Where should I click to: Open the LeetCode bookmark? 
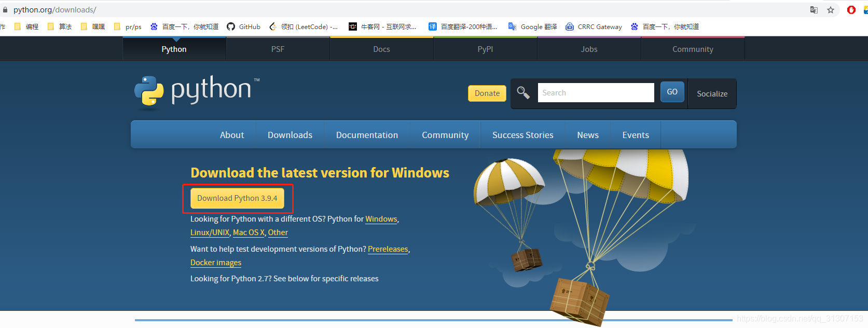pos(304,26)
